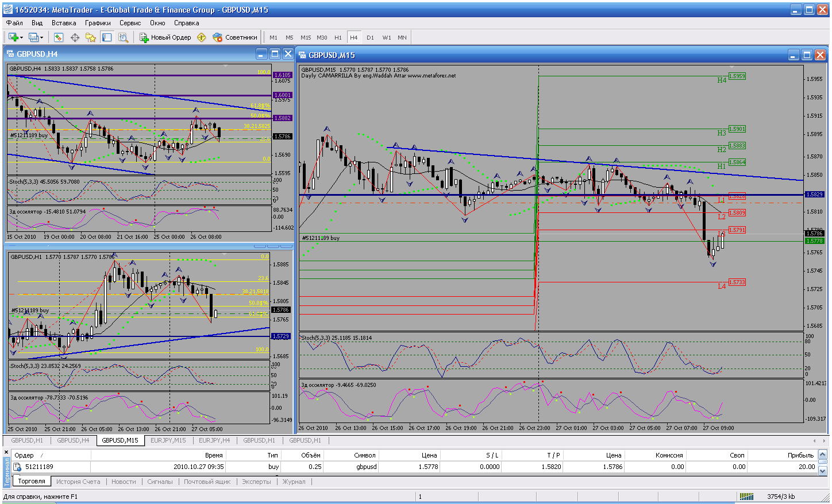The width and height of the screenshot is (832, 504).
Task: Select the H4 timeframe button in the toolbar
Action: [354, 38]
